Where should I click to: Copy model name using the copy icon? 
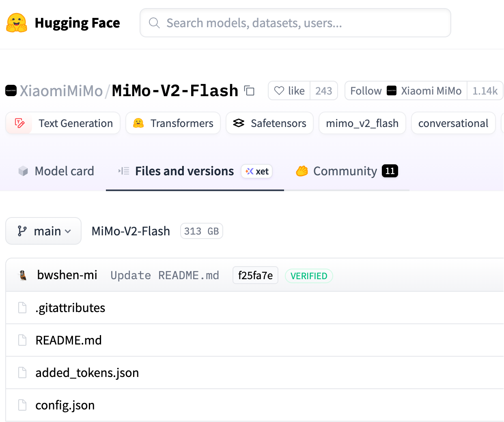click(249, 91)
